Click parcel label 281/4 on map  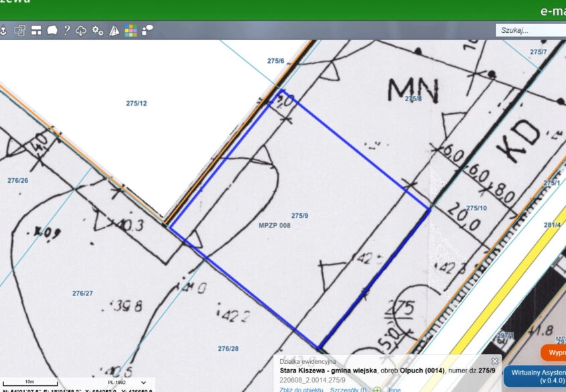[553, 225]
